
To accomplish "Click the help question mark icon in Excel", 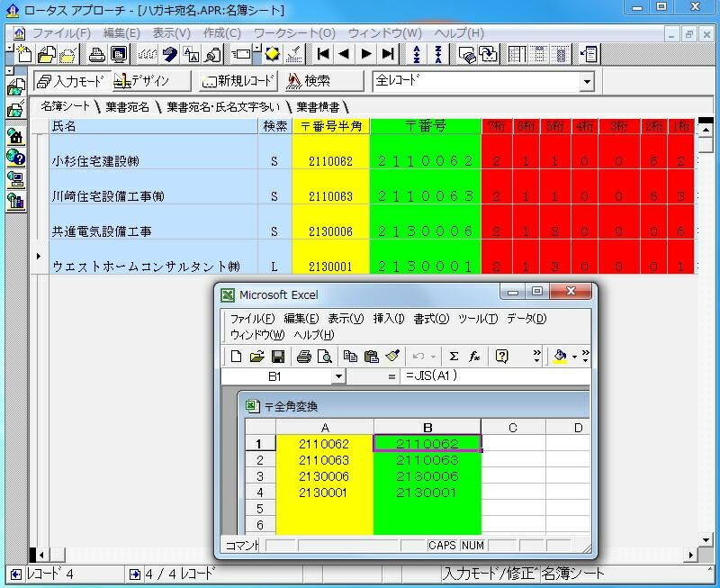I will click(502, 356).
